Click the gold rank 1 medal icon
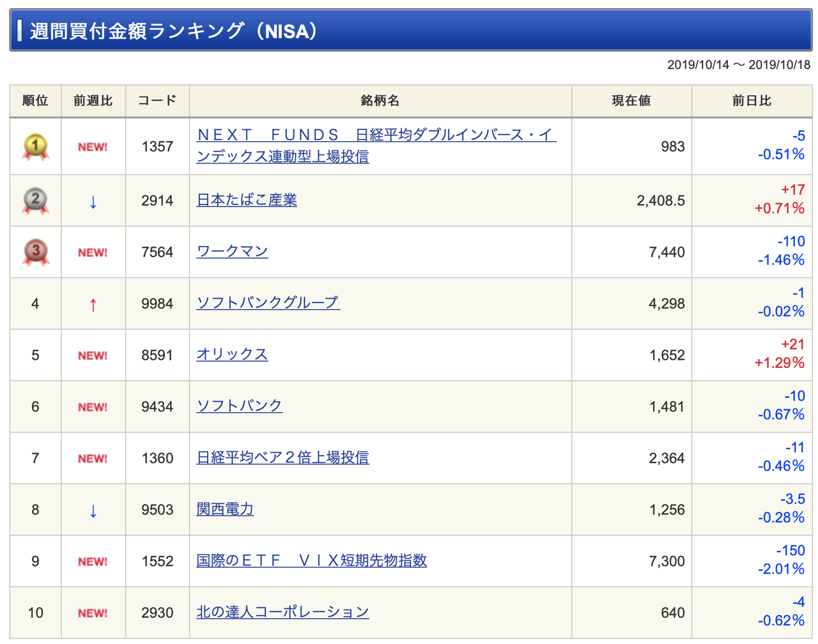Screen dimensions: 818x644 click(36, 147)
